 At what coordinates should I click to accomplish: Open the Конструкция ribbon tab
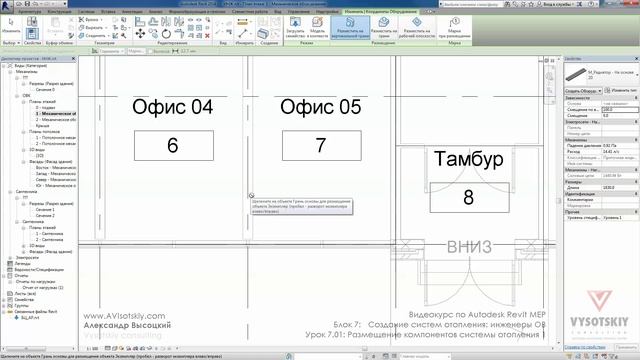point(59,12)
